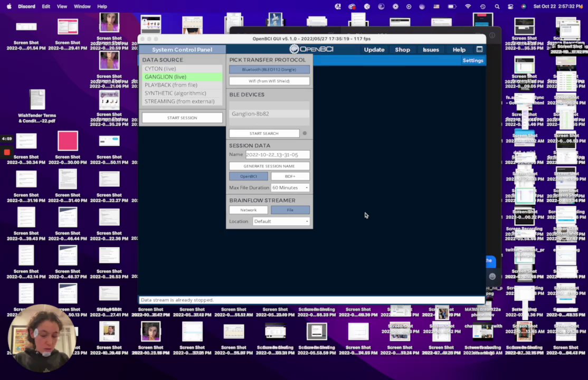Screen dimensions: 588x380
Task: Choose OpenBCI file format
Action: tap(249, 176)
